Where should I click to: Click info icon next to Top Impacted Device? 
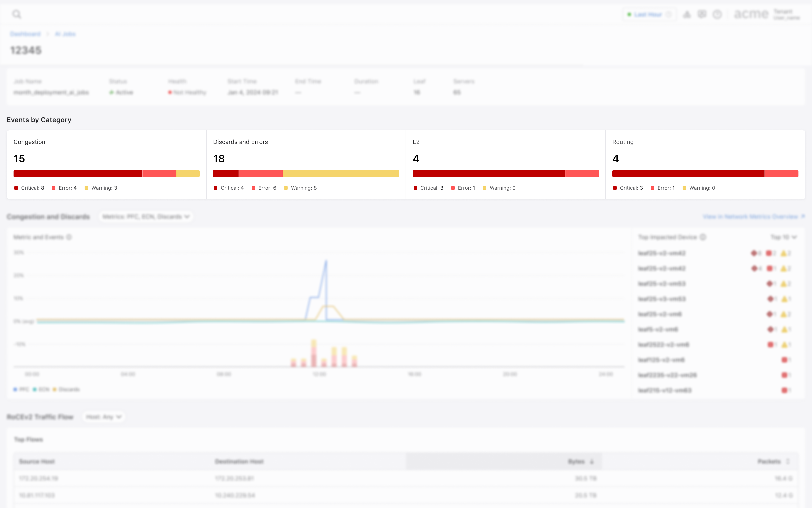703,237
